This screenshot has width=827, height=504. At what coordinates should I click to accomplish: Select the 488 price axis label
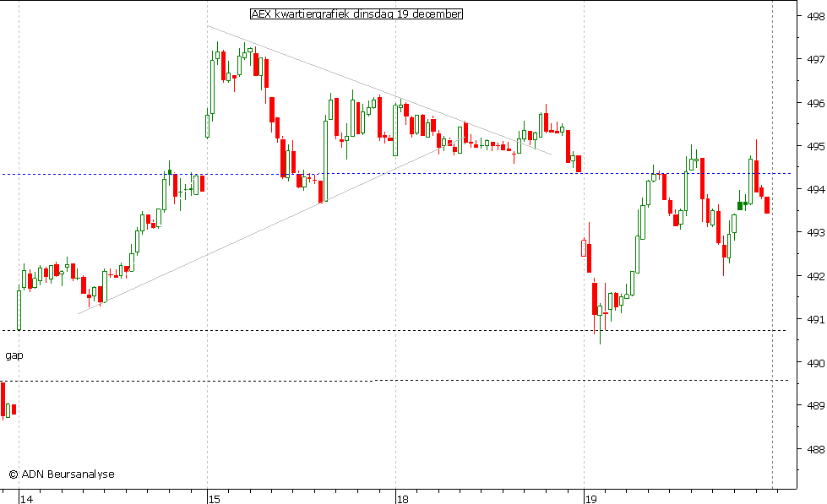point(815,450)
